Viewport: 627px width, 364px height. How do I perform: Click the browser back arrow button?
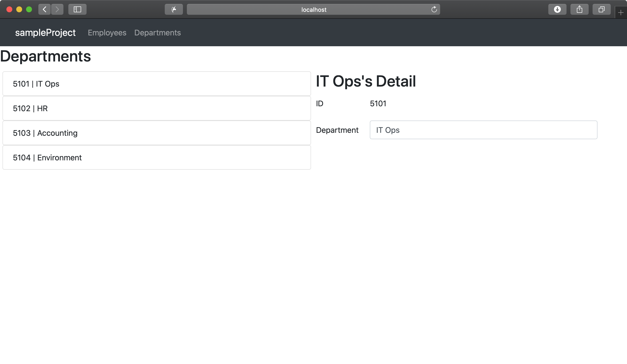45,9
